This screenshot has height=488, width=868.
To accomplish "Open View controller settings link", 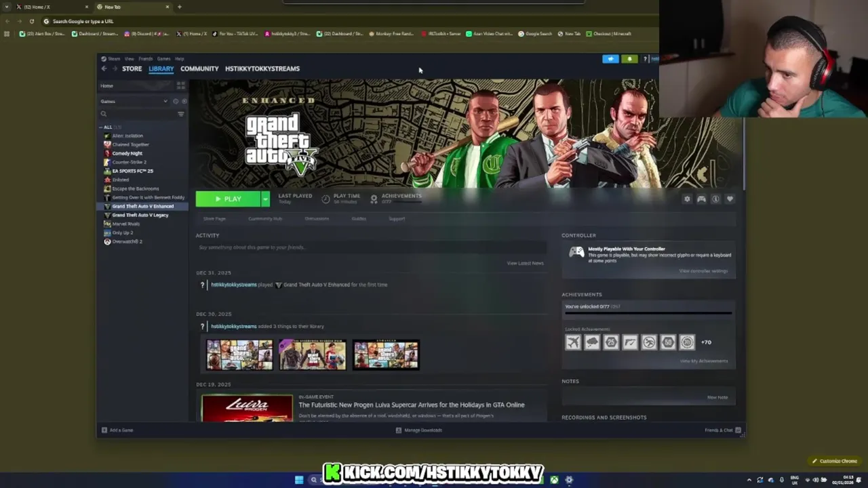I will coord(703,271).
